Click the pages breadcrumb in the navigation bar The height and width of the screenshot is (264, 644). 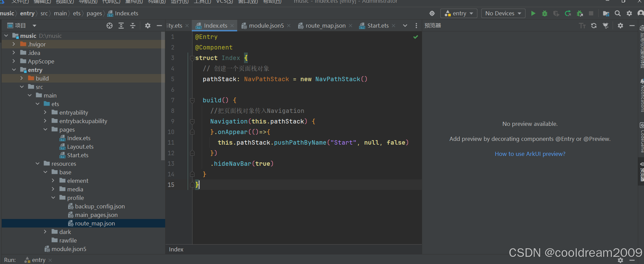pos(94,13)
